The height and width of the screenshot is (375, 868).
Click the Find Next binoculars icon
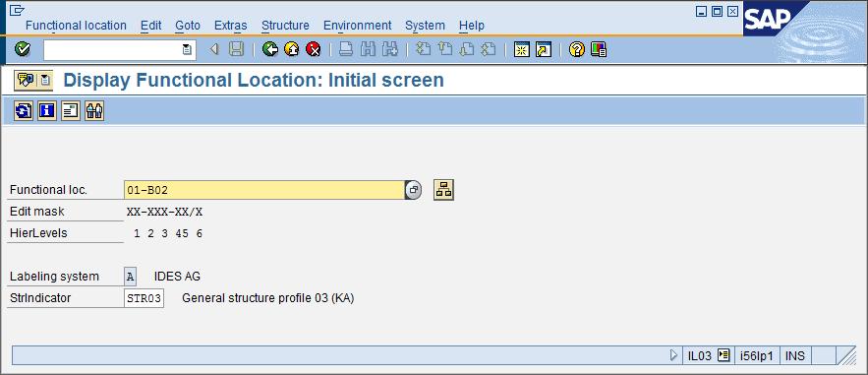389,50
